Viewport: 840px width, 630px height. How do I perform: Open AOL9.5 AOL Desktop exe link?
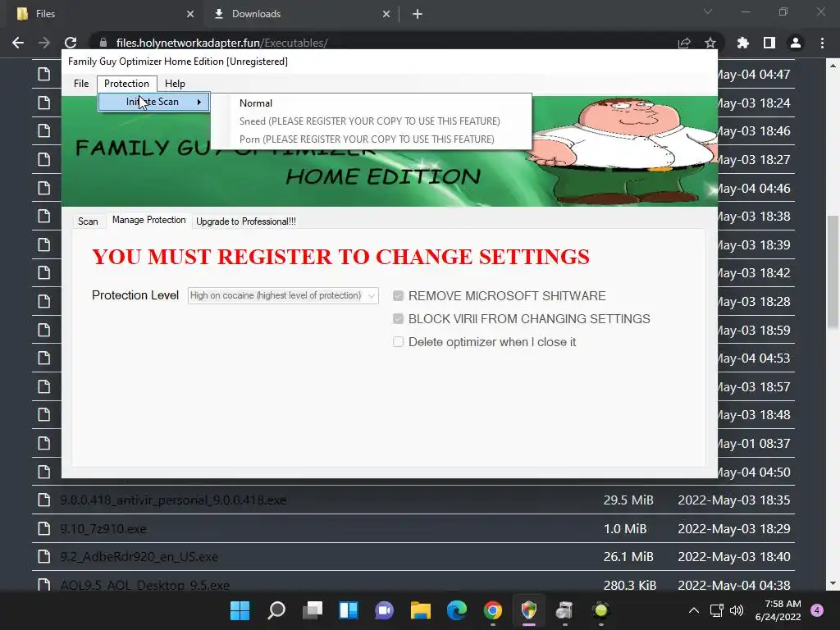point(144,585)
